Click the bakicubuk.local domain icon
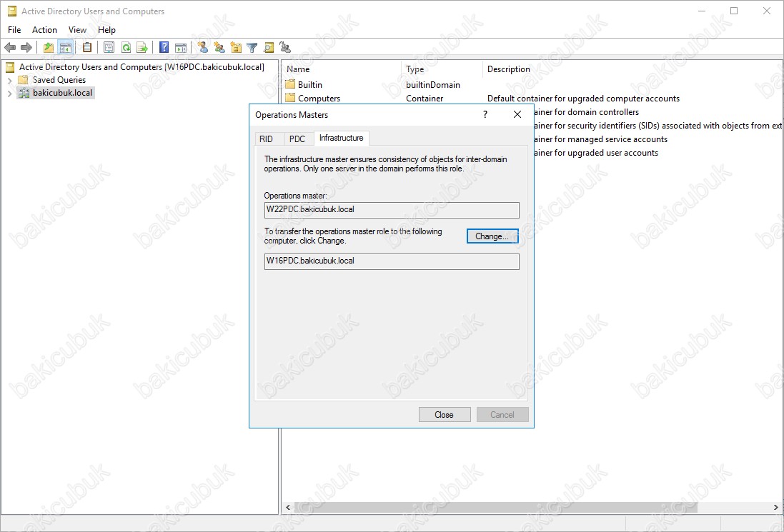The image size is (784, 532). pyautogui.click(x=24, y=93)
